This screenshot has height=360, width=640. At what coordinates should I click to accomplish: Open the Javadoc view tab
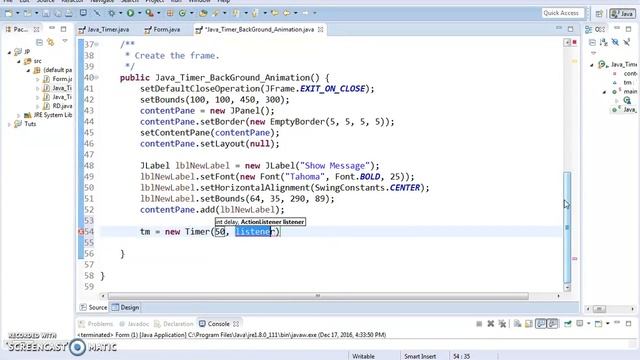tap(134, 324)
